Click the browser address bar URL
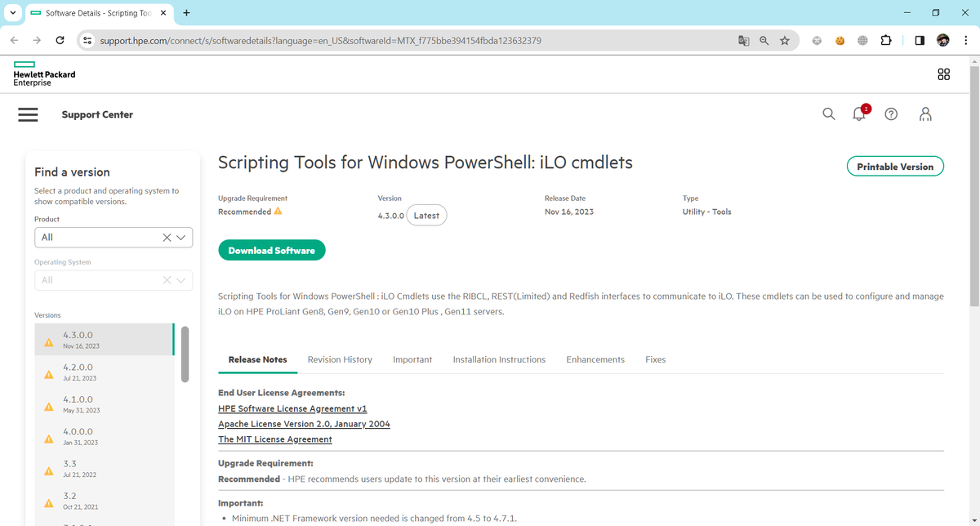This screenshot has height=526, width=980. [321, 40]
